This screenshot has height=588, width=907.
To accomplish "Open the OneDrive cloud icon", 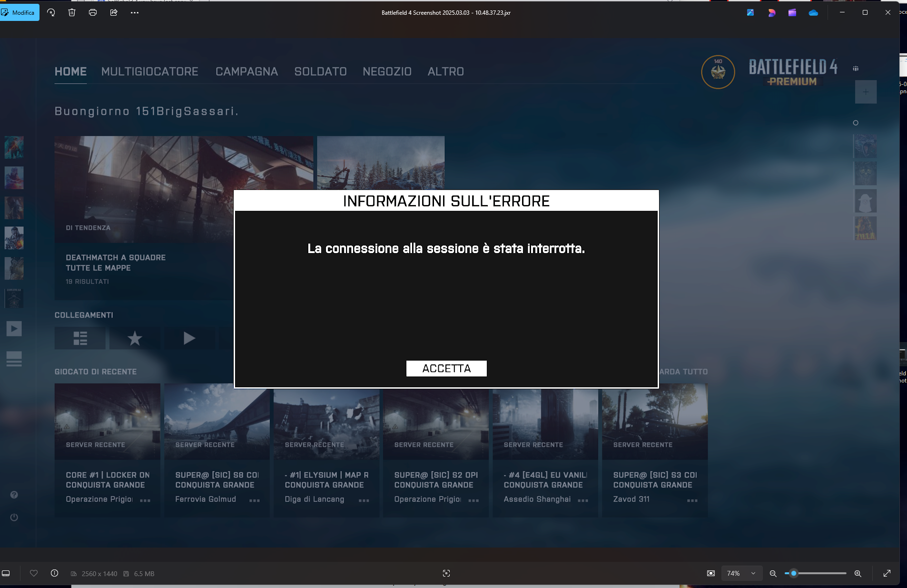I will coord(813,13).
